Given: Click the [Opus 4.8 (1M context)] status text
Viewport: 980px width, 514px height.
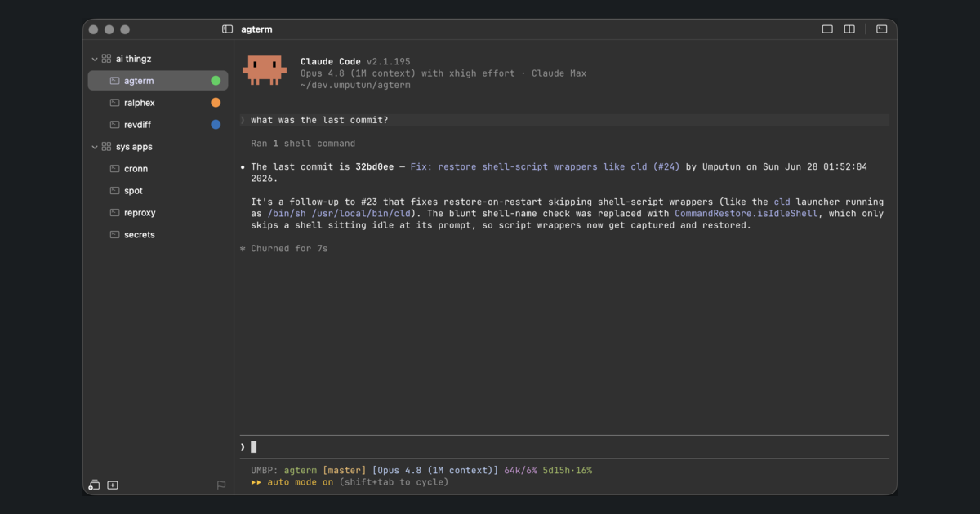Looking at the screenshot, I should [434, 470].
